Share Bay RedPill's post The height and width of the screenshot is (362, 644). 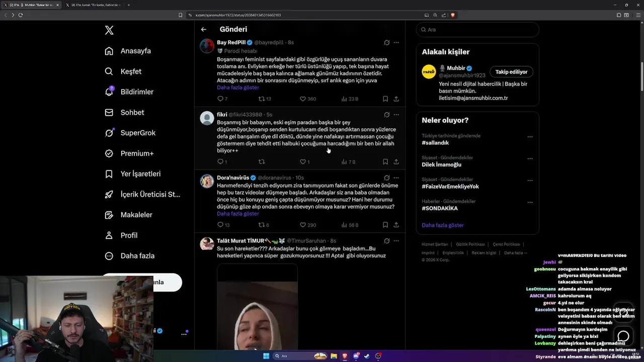coord(396,99)
